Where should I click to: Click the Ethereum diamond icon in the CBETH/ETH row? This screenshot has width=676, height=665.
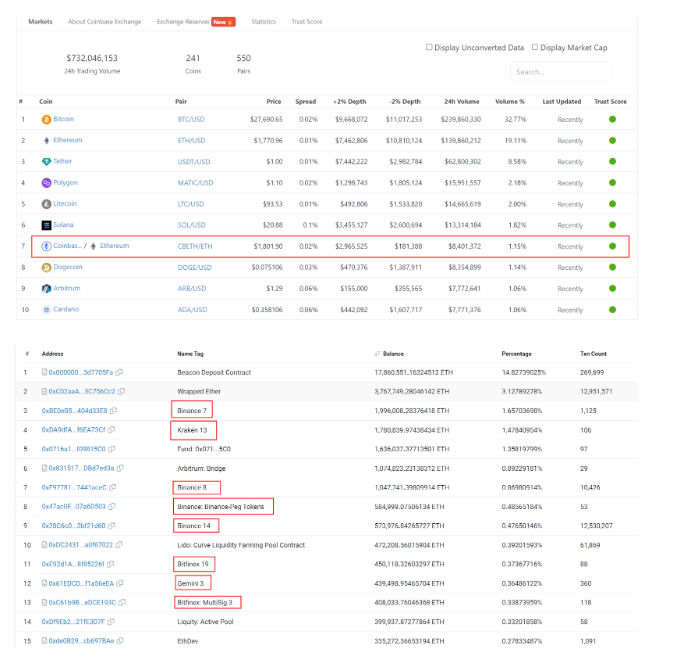[93, 246]
